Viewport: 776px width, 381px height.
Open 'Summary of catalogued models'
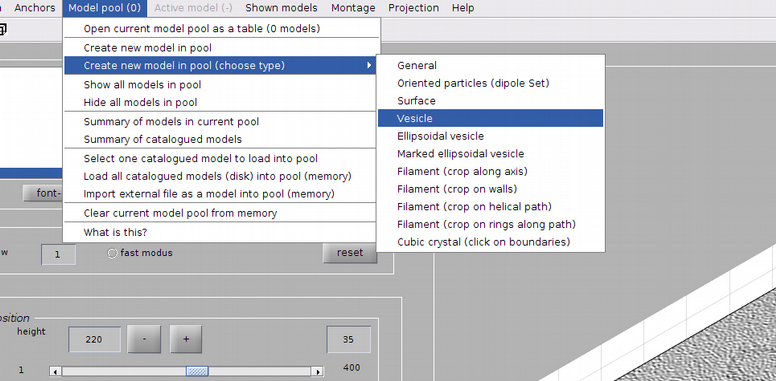pos(221,140)
